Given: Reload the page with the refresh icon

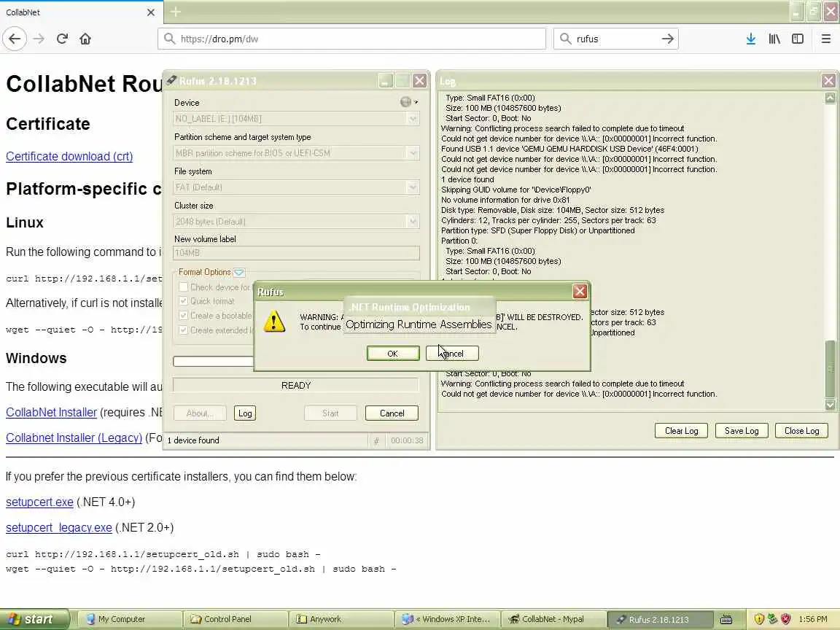Looking at the screenshot, I should point(62,39).
